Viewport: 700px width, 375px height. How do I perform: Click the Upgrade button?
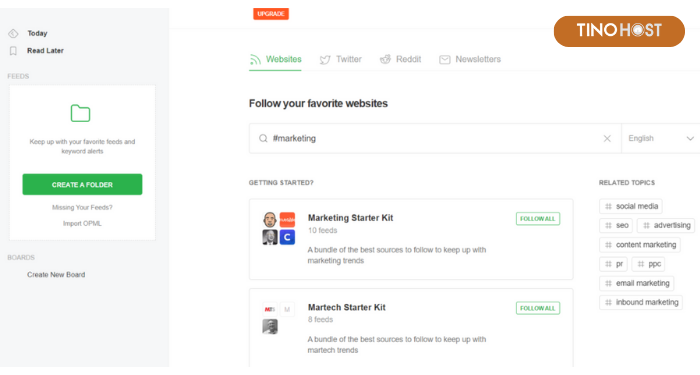271,14
